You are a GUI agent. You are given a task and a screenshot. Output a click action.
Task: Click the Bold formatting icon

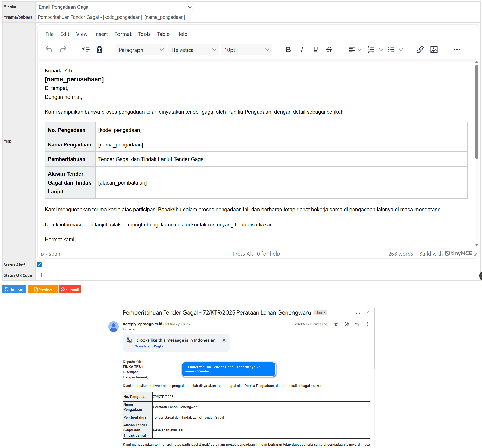click(x=288, y=50)
